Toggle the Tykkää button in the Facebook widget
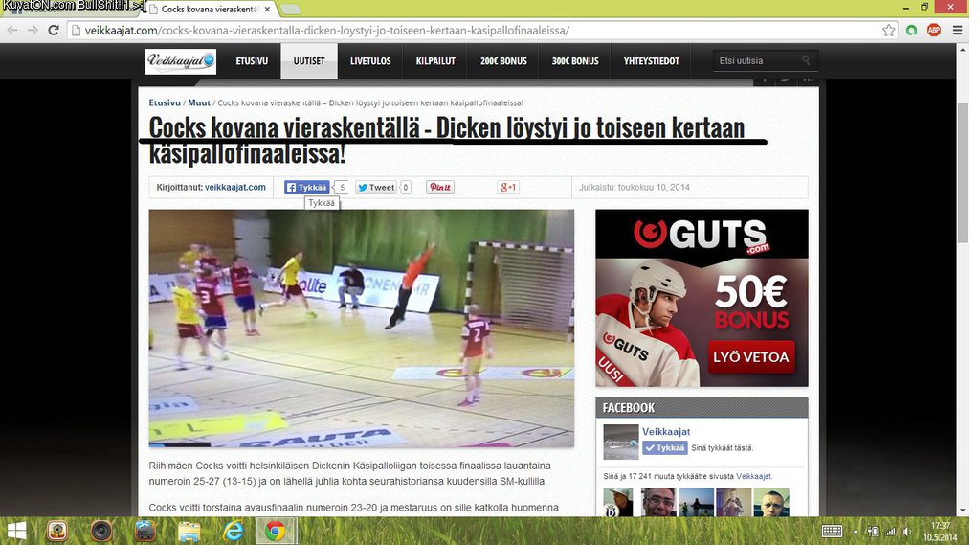This screenshot has width=980, height=545. [x=664, y=448]
